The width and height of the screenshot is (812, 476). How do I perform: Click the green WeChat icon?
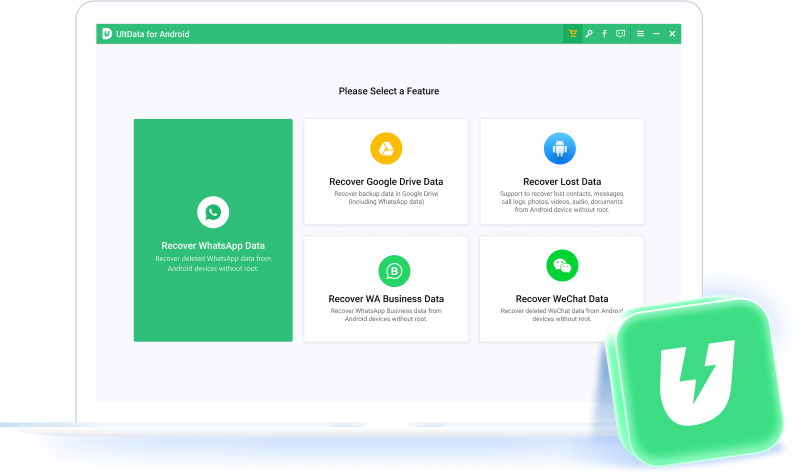(562, 266)
